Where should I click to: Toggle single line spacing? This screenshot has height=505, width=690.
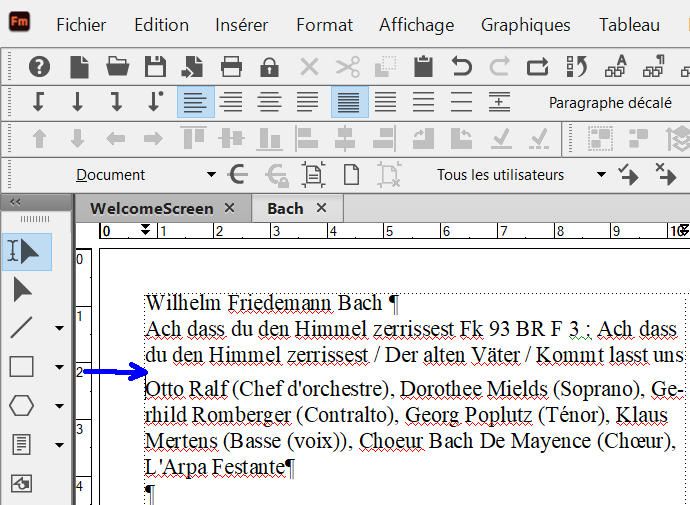[349, 102]
